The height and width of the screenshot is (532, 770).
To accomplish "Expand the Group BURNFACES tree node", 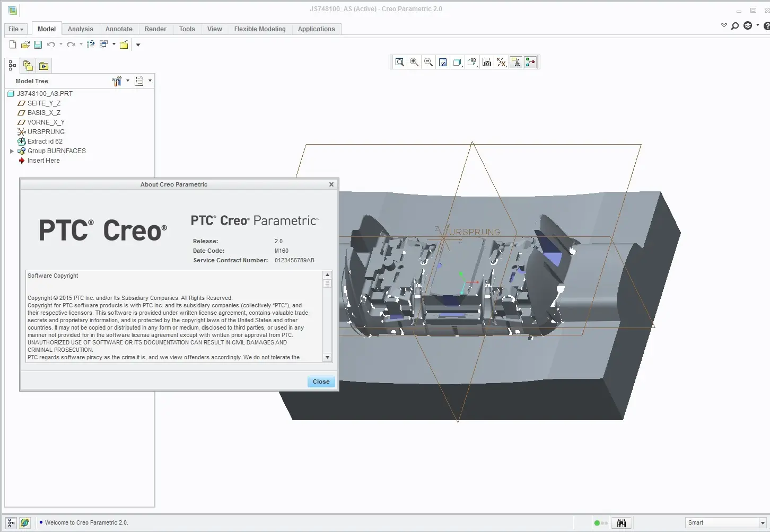I will [x=12, y=151].
